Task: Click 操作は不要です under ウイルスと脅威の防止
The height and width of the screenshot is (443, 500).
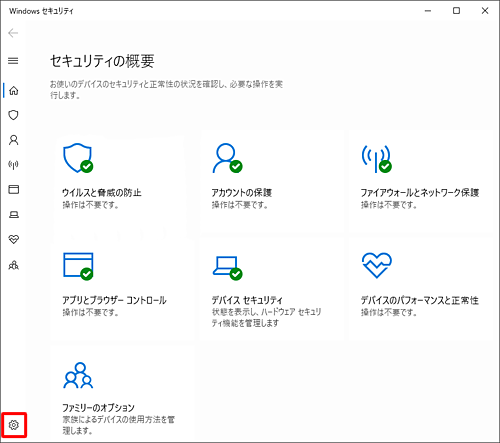Action: (91, 205)
